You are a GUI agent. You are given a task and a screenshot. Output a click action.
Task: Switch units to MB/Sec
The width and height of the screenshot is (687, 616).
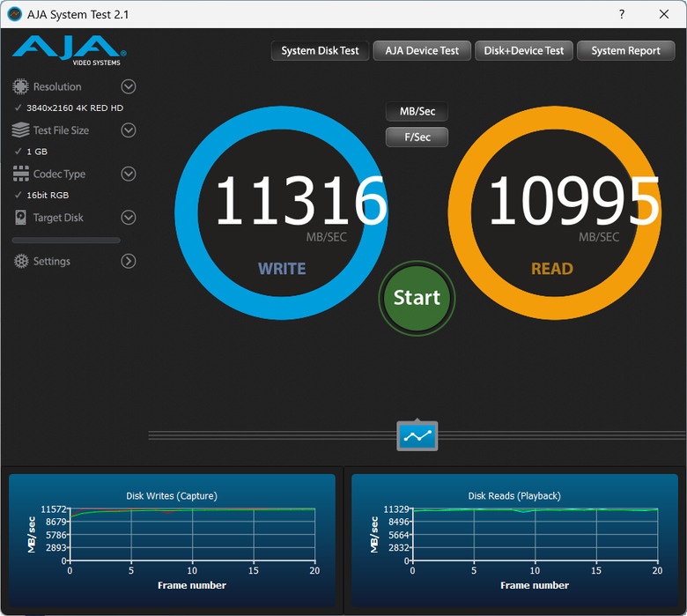(417, 111)
